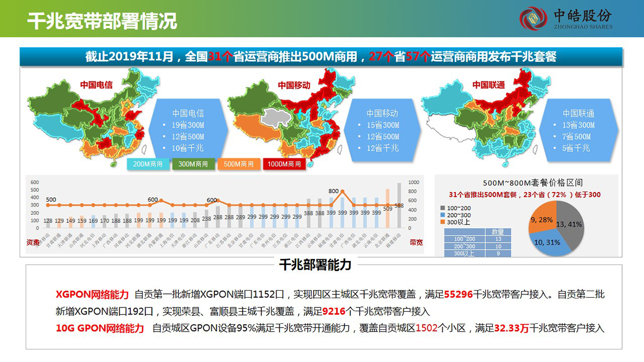The height and width of the screenshot is (362, 644).
Task: Click table cell 10 in the 200~300 row
Action: [x=498, y=246]
